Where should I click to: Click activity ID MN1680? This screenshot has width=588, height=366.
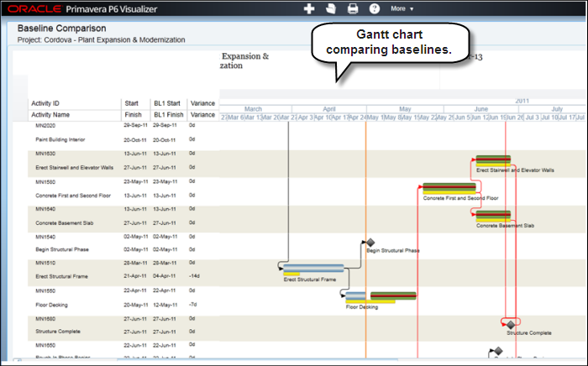(x=45, y=319)
